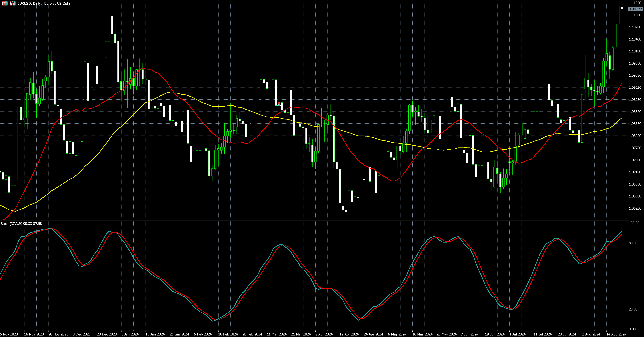Viewport: 644px width, 337px height.
Task: Click the 80.00 stochastic level label
Action: [633, 243]
